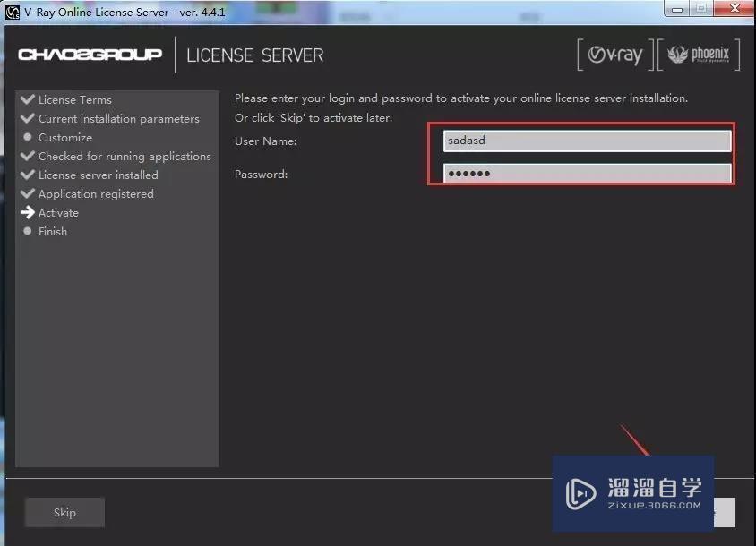Click the bullet dot beside Finish

(x=28, y=231)
